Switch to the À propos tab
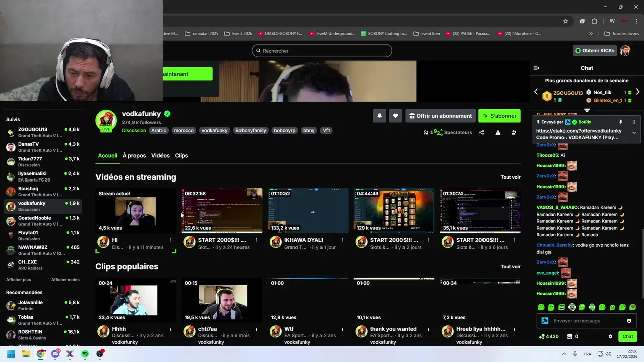 click(x=134, y=155)
